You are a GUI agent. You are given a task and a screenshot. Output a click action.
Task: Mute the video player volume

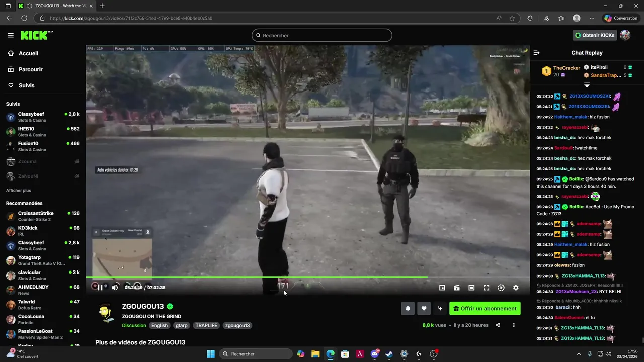click(x=115, y=288)
